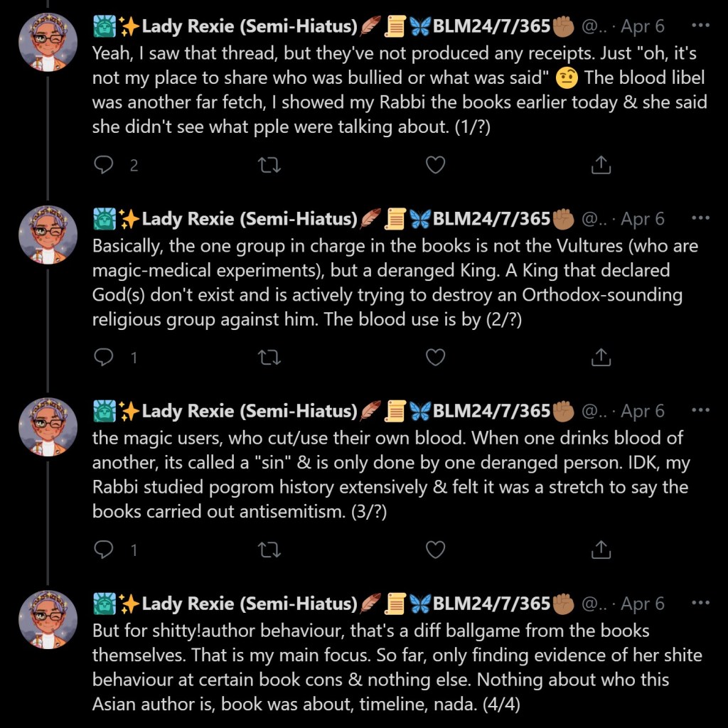728x728 pixels.
Task: Reply to the first tweet (1/?)
Action: click(x=104, y=165)
